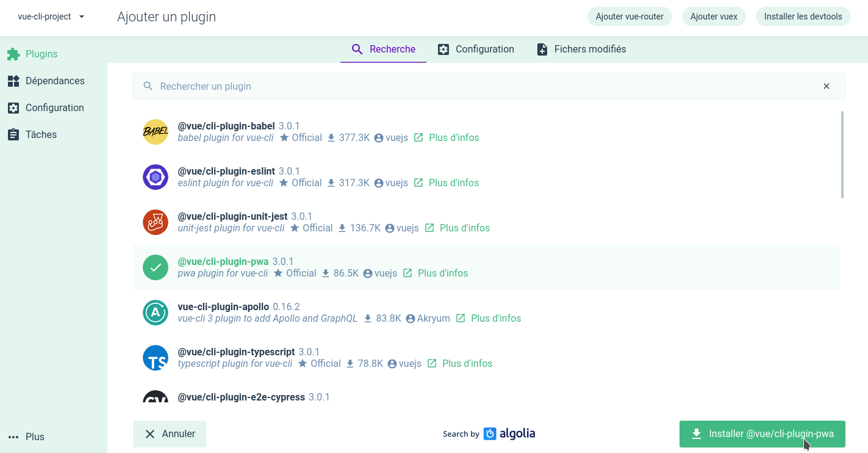Click the TypeScript plugin logo
The height and width of the screenshot is (453, 868).
coord(156,357)
